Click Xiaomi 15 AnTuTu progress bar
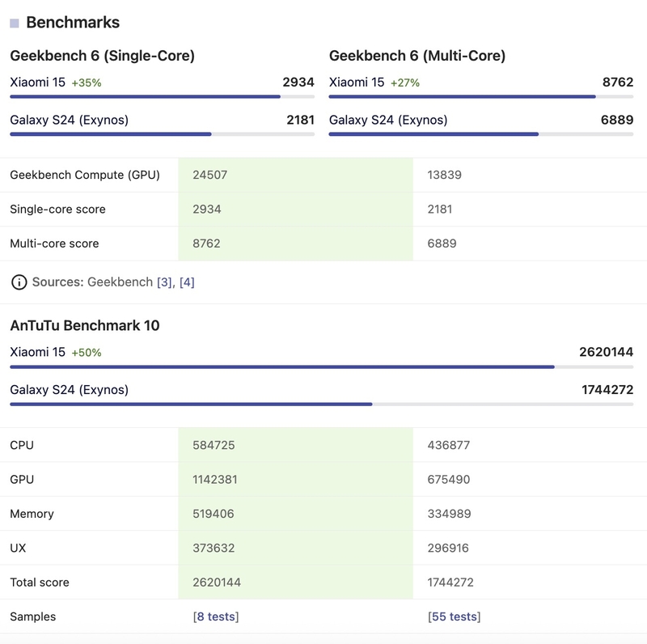The image size is (647, 644). click(321, 366)
